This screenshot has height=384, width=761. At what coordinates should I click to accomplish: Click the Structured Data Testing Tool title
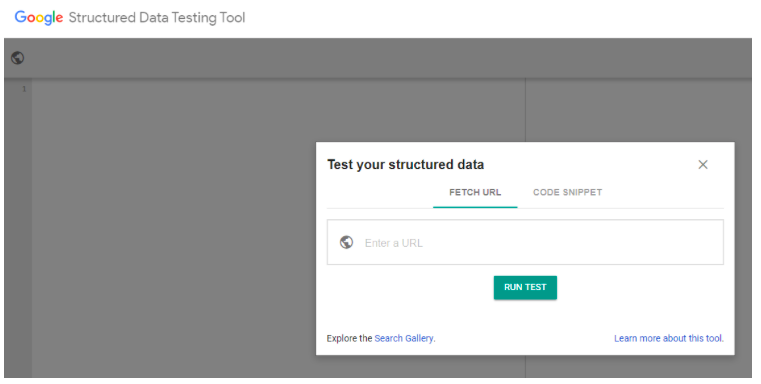157,17
